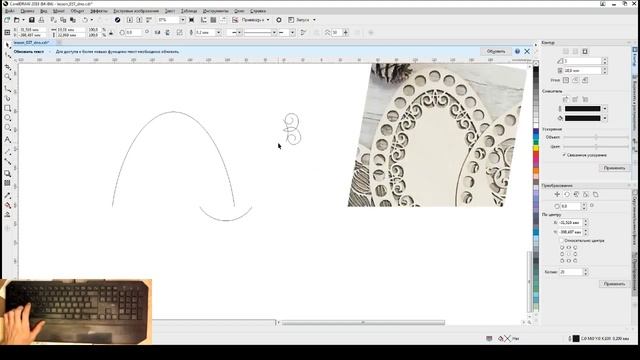Click the Import icon in toolbar
This screenshot has width=640, height=360.
coord(130,20)
